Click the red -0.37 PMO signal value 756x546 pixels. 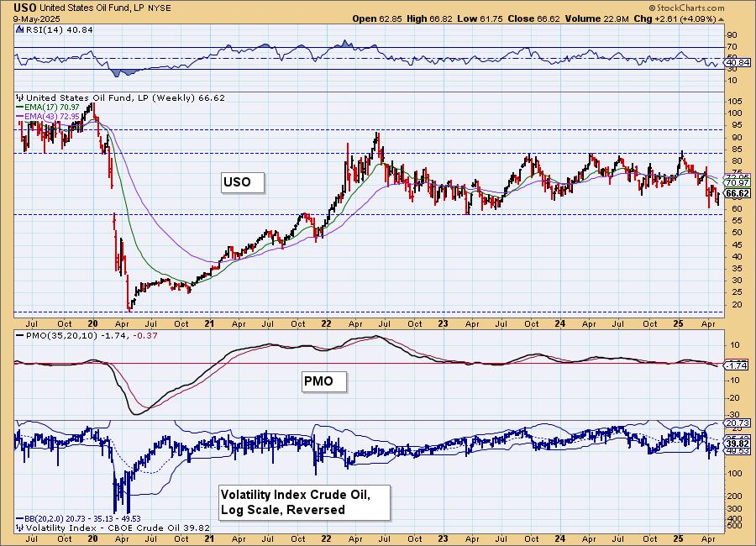point(145,336)
